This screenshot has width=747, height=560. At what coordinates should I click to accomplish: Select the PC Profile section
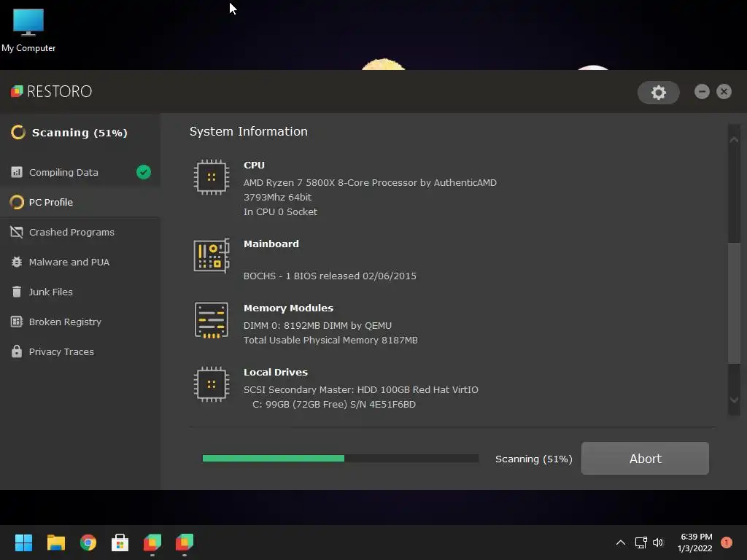pyautogui.click(x=80, y=202)
